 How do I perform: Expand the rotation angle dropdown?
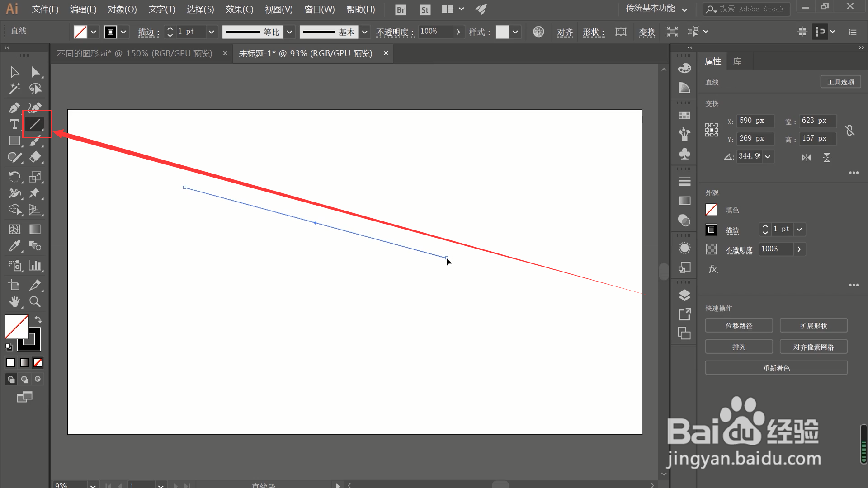click(768, 156)
